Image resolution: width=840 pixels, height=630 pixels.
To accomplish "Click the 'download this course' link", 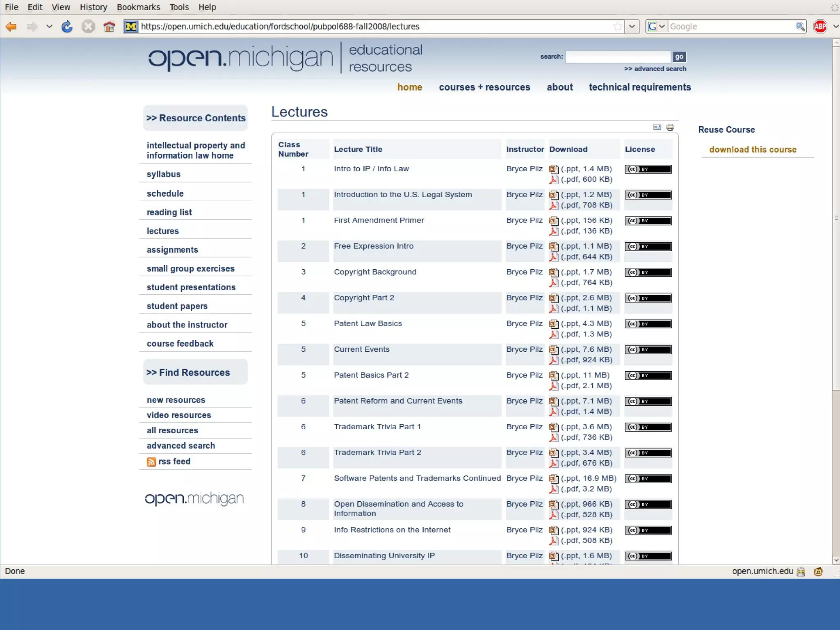I will (753, 150).
